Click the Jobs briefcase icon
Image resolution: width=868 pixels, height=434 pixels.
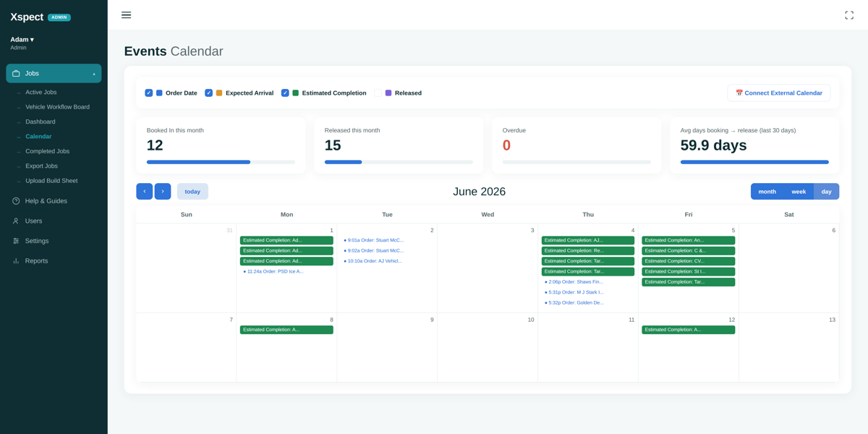click(16, 74)
